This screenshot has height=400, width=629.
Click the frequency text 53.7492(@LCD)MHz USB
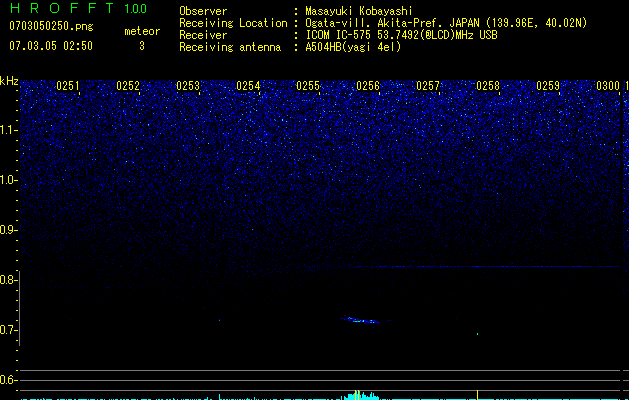[437, 35]
